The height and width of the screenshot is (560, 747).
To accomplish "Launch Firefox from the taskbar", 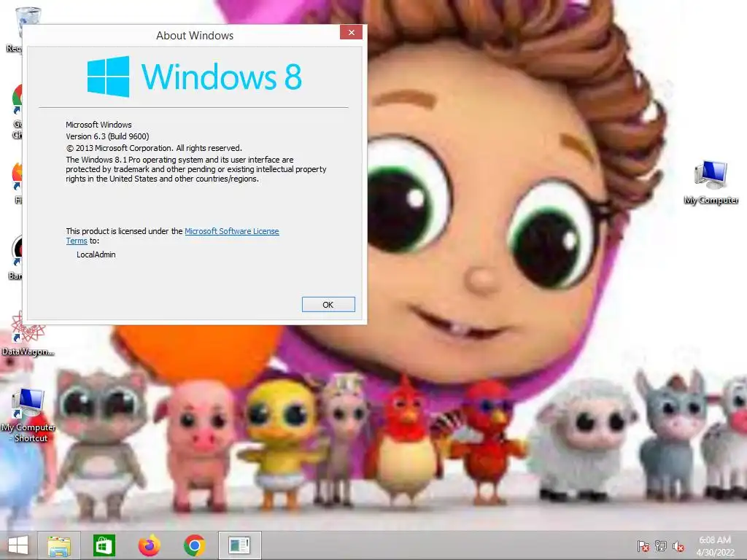I will point(149,545).
